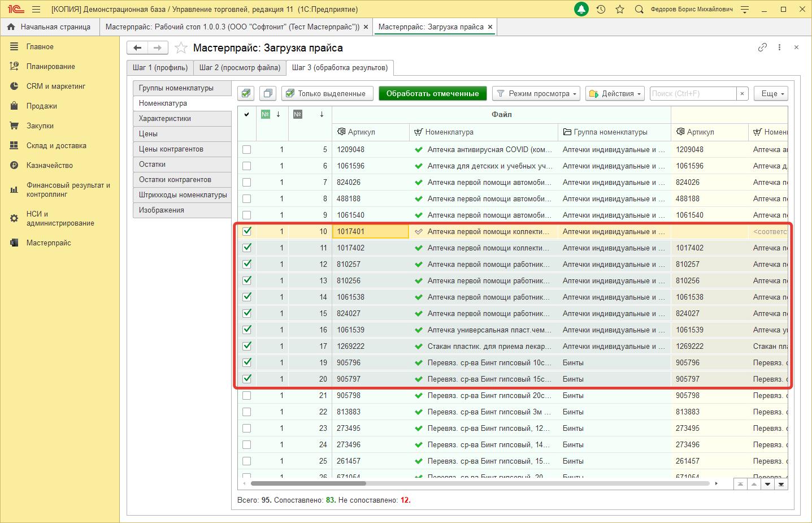Copy link to this form
812x523 pixels.
point(762,47)
